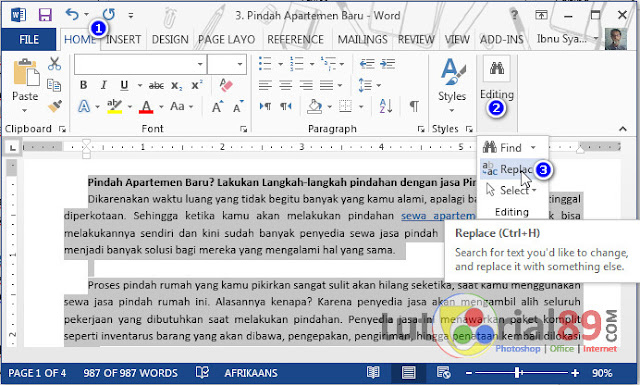640x385 pixels.
Task: Click the Text Effects blue A icon
Action: click(84, 107)
